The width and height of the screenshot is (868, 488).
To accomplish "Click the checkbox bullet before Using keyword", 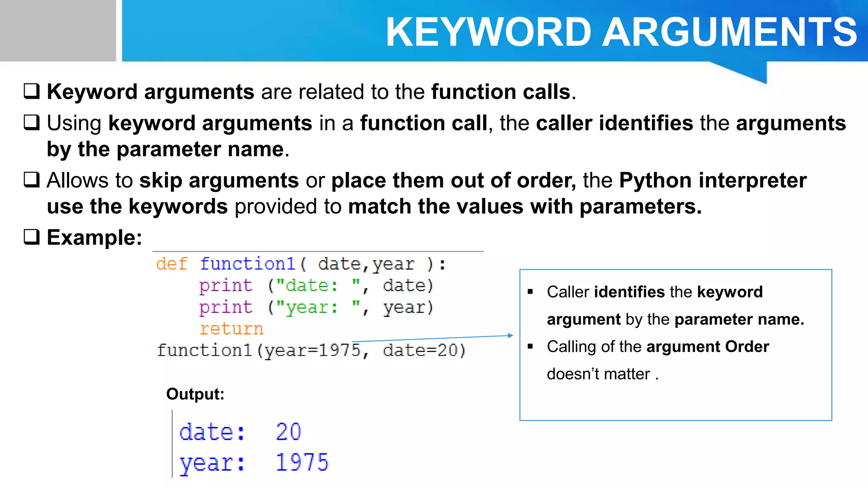I will [32, 122].
